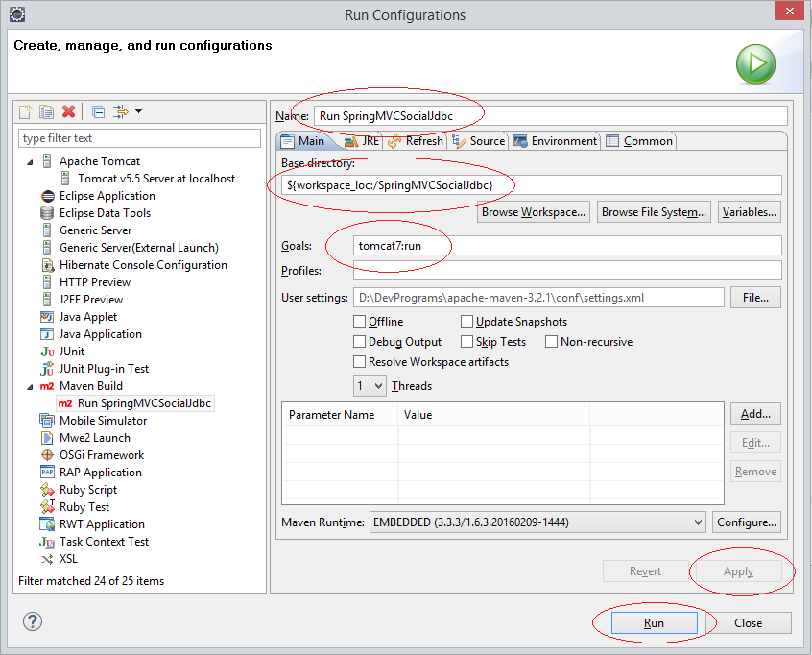Screen dimensions: 812x655
Task: Click the Apache Tomcat server icon
Action: tap(47, 161)
